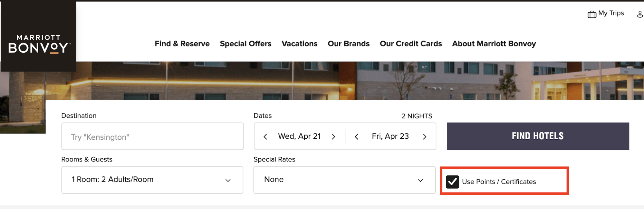Open the Find & Reserve menu
This screenshot has width=644, height=209.
point(182,44)
